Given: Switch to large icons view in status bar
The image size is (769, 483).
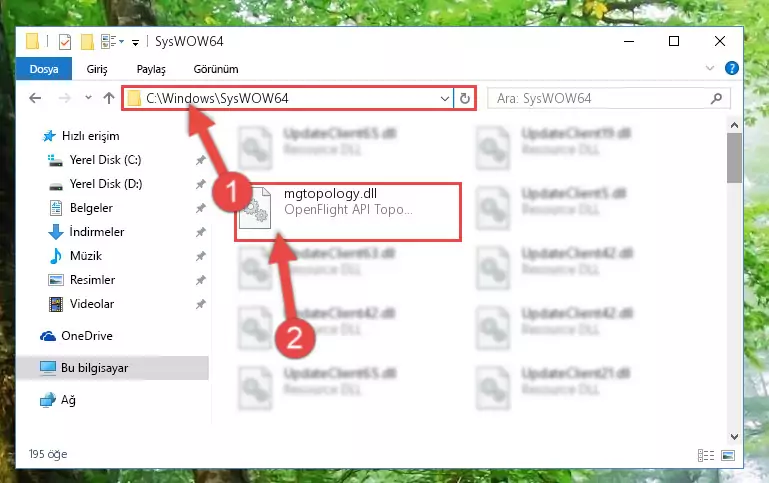Looking at the screenshot, I should [728, 456].
